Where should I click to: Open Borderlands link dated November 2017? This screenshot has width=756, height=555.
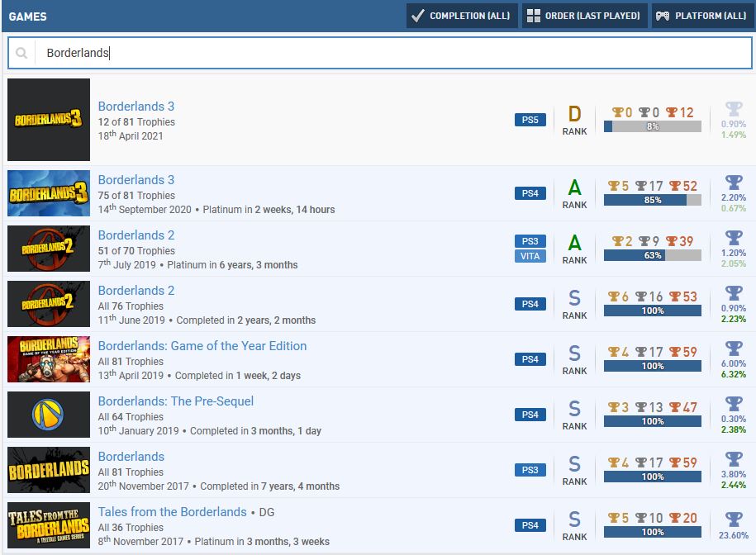(131, 457)
